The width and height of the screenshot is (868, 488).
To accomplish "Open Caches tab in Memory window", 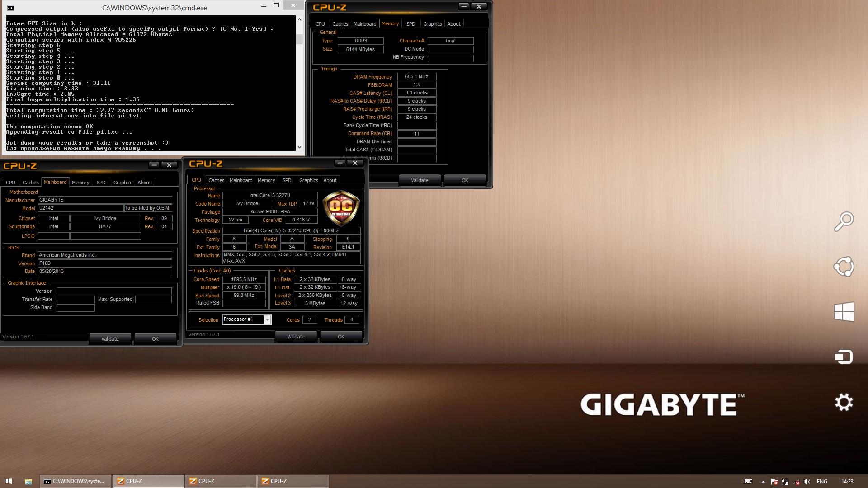I will 340,24.
